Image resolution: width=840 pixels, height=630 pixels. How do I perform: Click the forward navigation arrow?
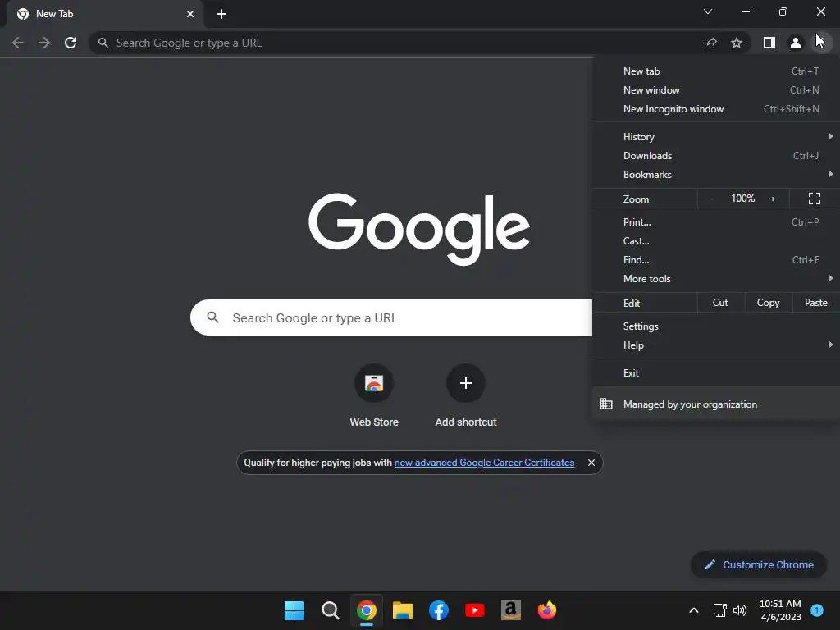click(44, 43)
